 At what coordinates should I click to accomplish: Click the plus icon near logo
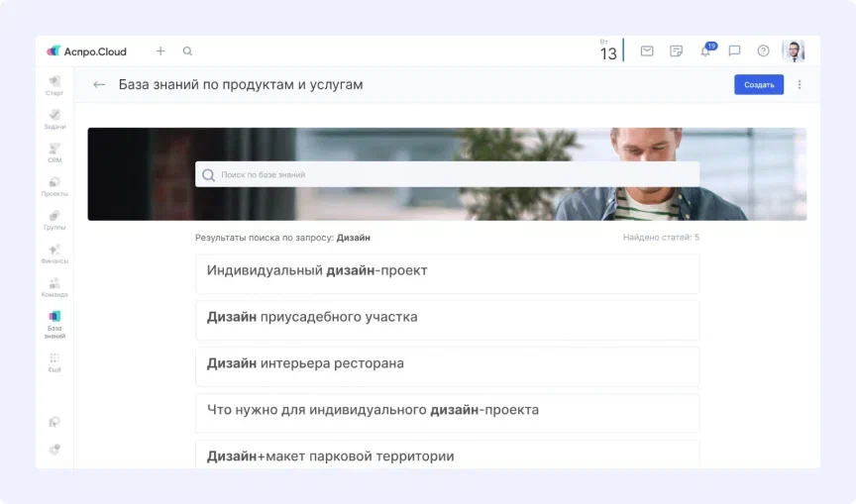(160, 51)
